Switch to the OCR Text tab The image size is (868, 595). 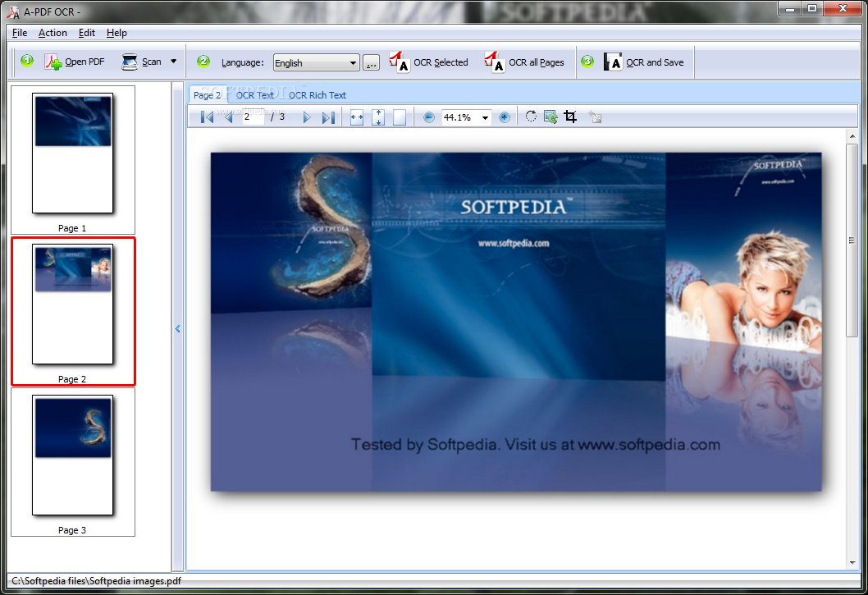pyautogui.click(x=254, y=94)
